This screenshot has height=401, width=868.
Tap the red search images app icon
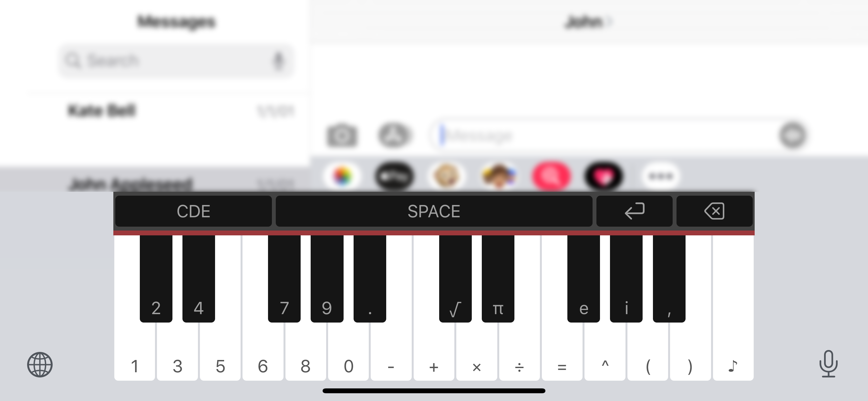551,176
